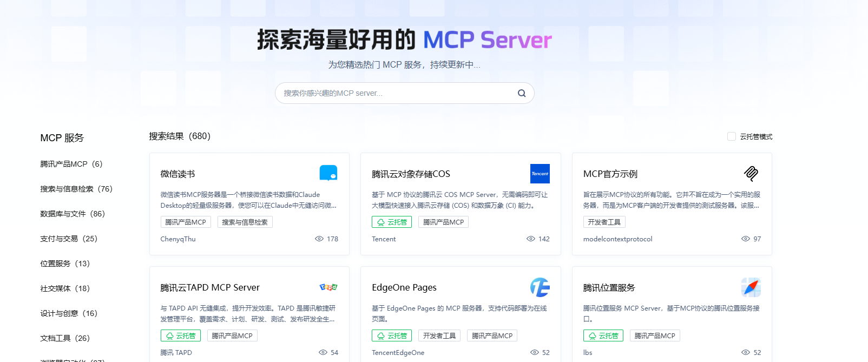The width and height of the screenshot is (868, 362).
Task: Open the EdgeOne Pages card title
Action: 404,287
